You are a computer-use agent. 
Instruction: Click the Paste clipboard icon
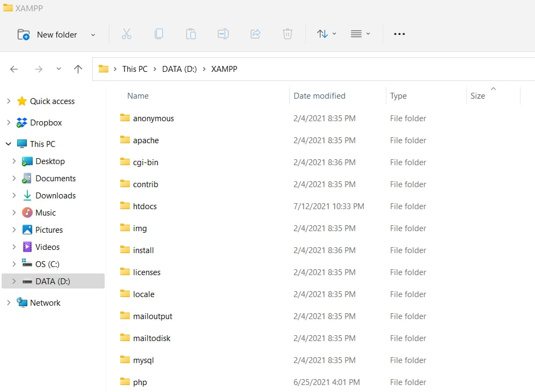click(190, 34)
